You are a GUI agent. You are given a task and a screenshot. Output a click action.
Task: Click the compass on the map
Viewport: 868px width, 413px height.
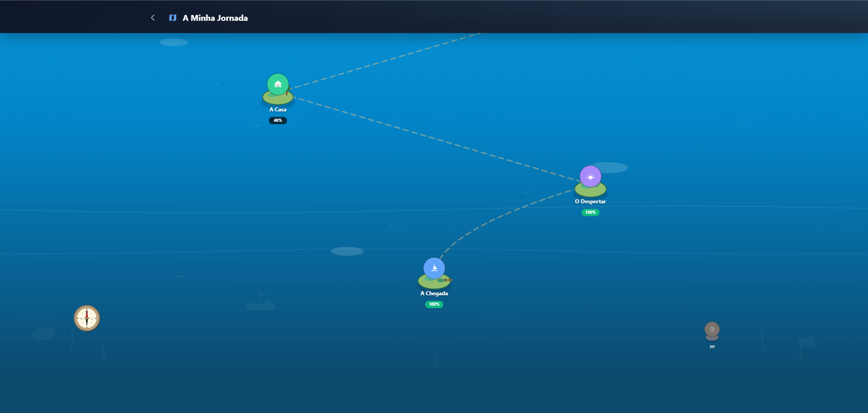tap(87, 318)
